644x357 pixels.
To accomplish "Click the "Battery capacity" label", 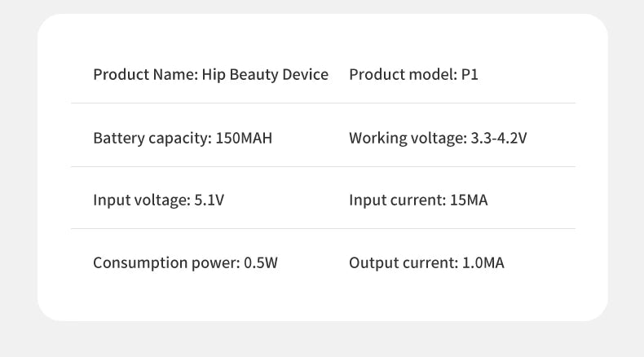I will point(151,138).
